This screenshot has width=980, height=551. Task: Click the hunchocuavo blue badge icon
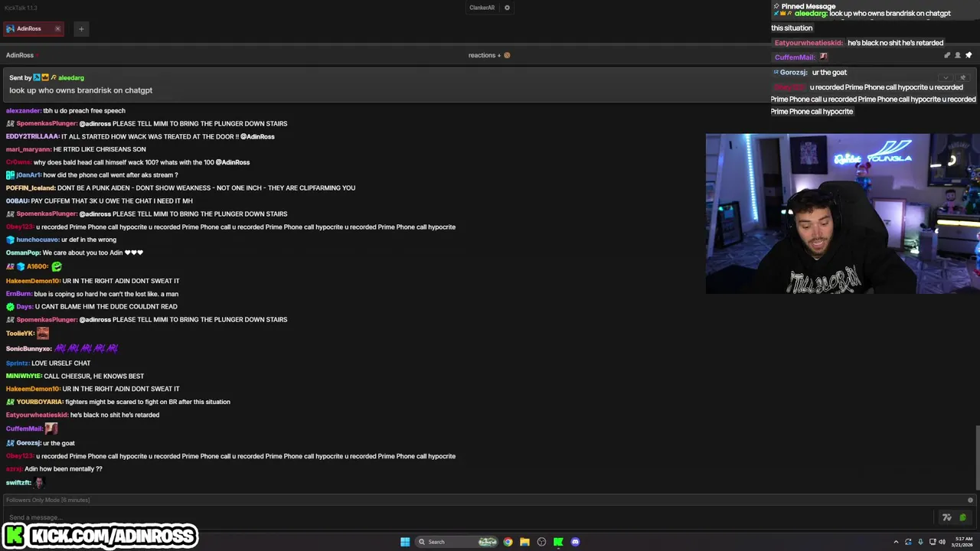pyautogui.click(x=10, y=240)
